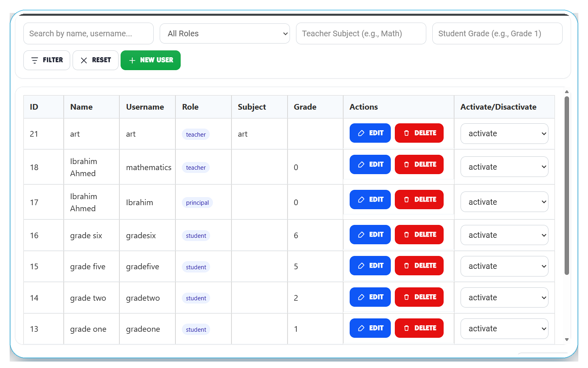Focus the Student Grade input field
The width and height of the screenshot is (588, 368).
point(497,33)
